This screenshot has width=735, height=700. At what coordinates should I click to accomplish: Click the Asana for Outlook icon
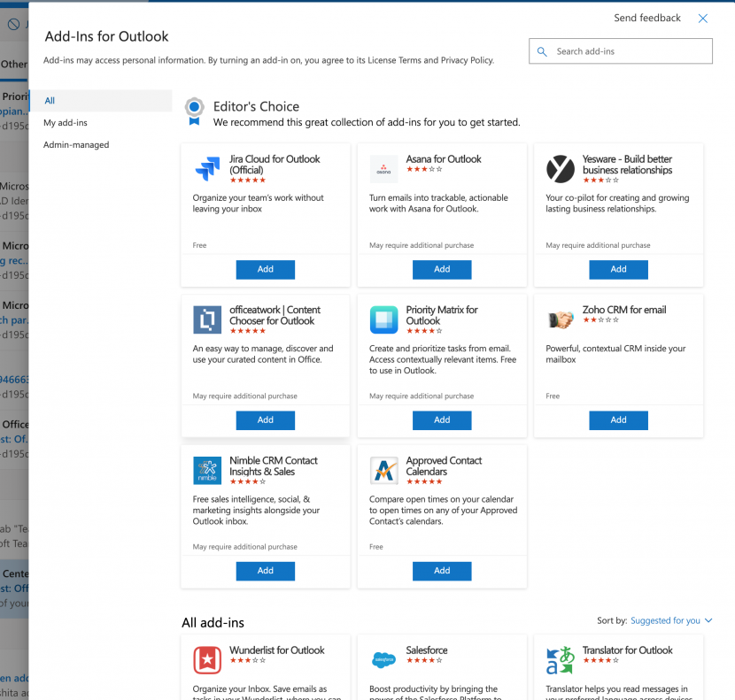tap(383, 166)
